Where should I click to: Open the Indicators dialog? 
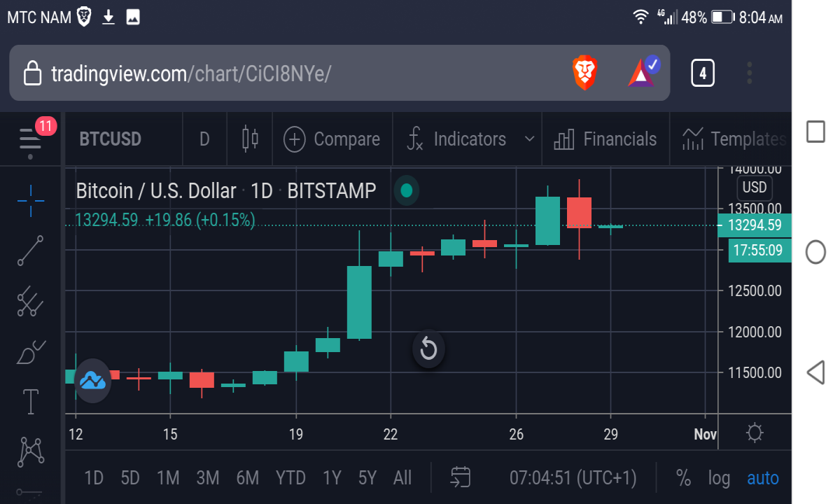tap(456, 139)
